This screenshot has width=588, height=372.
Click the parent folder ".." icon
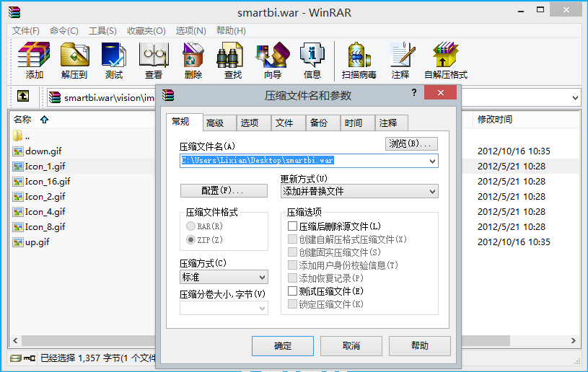(x=17, y=136)
